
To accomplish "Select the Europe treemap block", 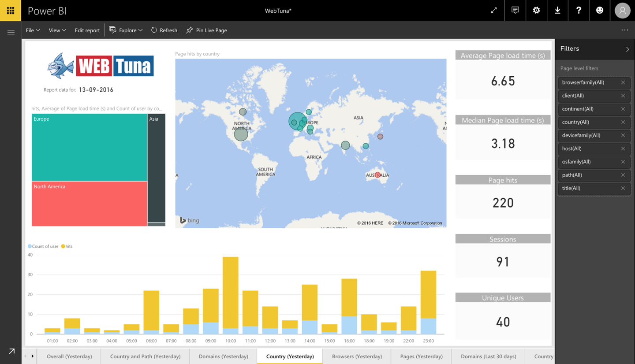I will click(89, 147).
